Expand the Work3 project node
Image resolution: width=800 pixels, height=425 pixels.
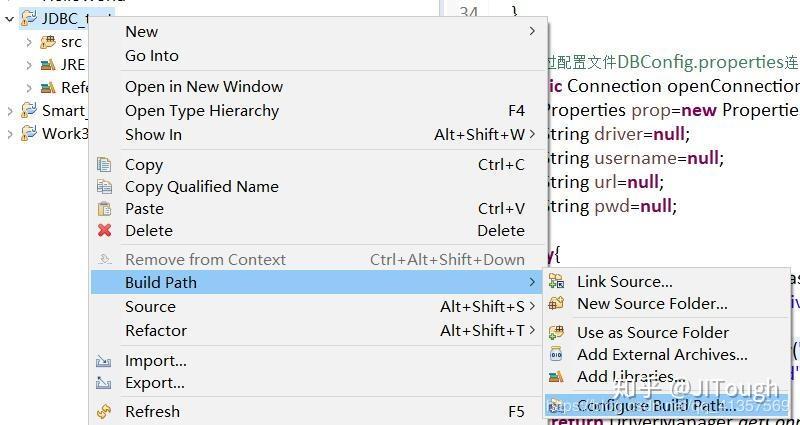[x=9, y=134]
